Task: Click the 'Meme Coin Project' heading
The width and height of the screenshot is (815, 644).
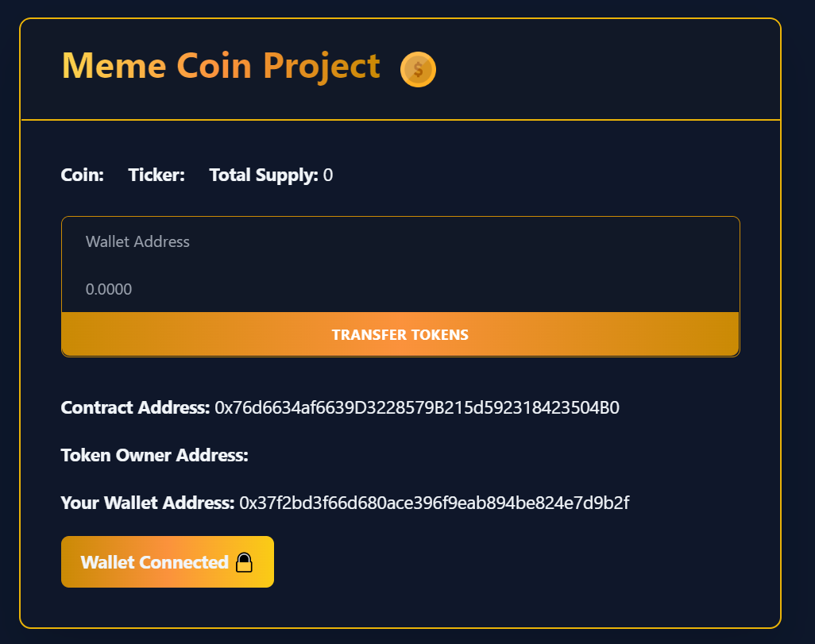Action: (220, 66)
